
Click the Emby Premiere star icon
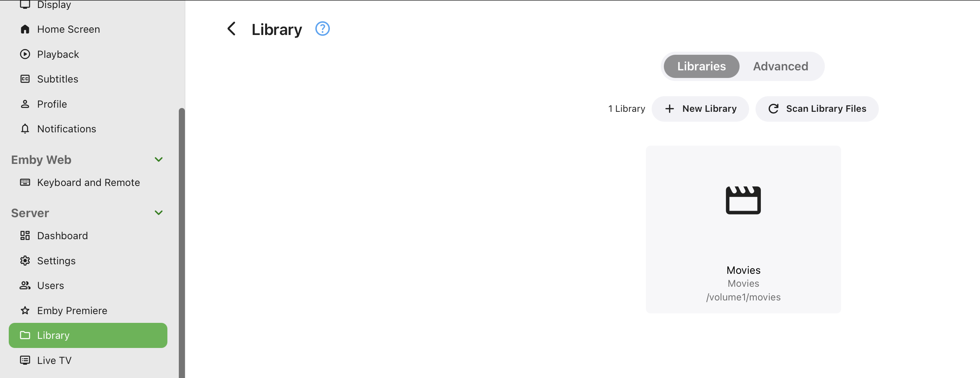pyautogui.click(x=25, y=311)
